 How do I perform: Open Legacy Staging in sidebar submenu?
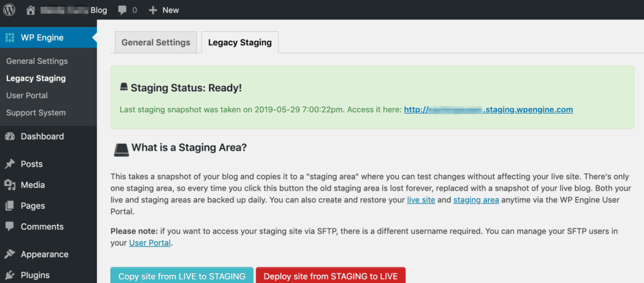click(36, 79)
